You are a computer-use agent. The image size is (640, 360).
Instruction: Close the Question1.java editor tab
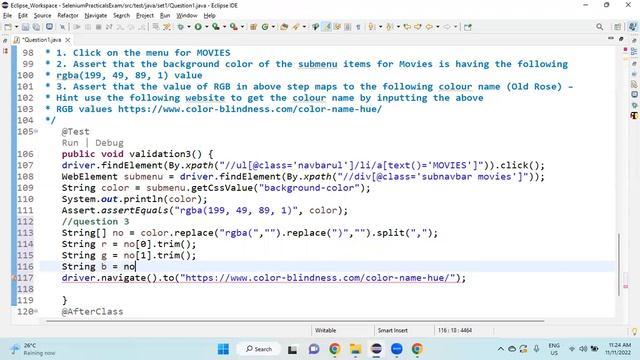pyautogui.click(x=68, y=40)
